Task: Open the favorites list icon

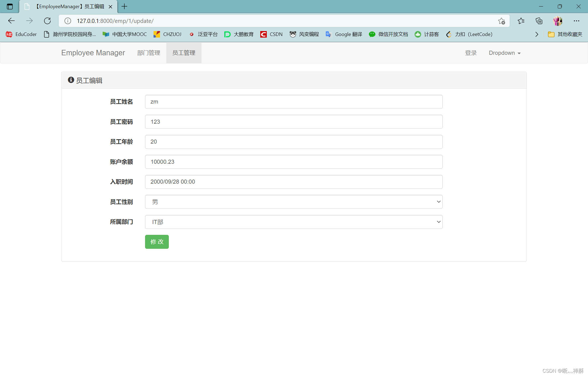Action: 521,21
